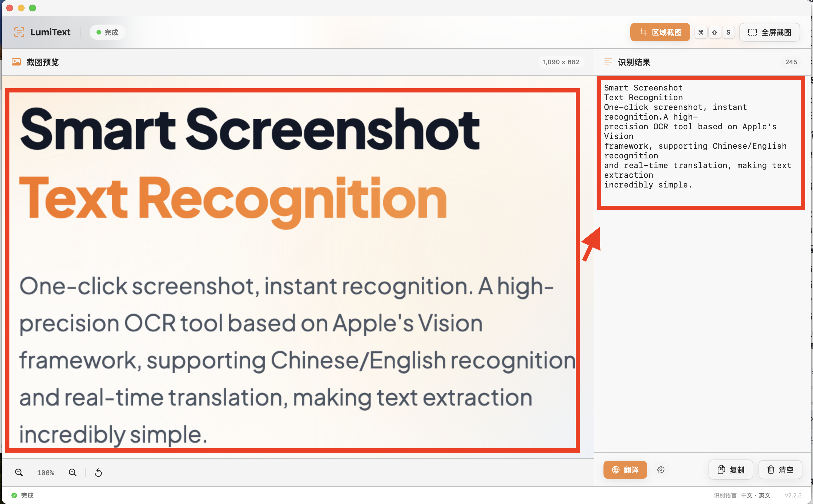
Task: Click the globe icon on the 翻译 button
Action: (x=615, y=470)
